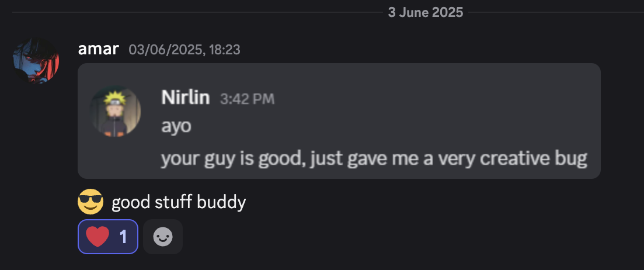Click the sunglasses emoji in the message
The width and height of the screenshot is (644, 270).
[x=90, y=202]
